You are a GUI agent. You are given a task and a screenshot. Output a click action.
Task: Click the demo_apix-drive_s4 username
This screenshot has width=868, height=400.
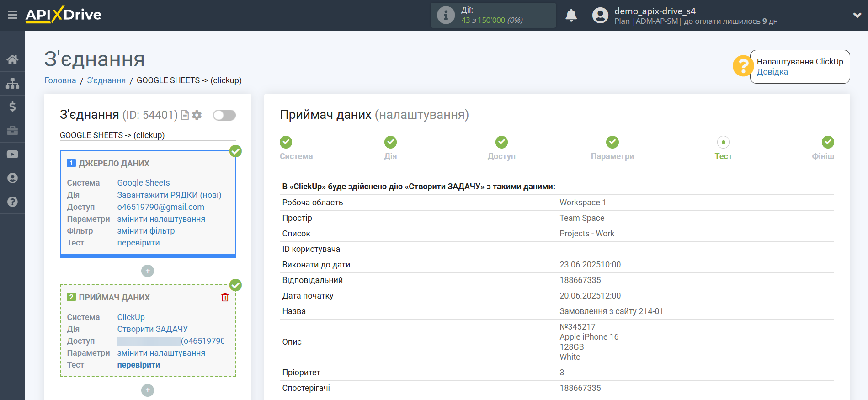[x=655, y=11]
